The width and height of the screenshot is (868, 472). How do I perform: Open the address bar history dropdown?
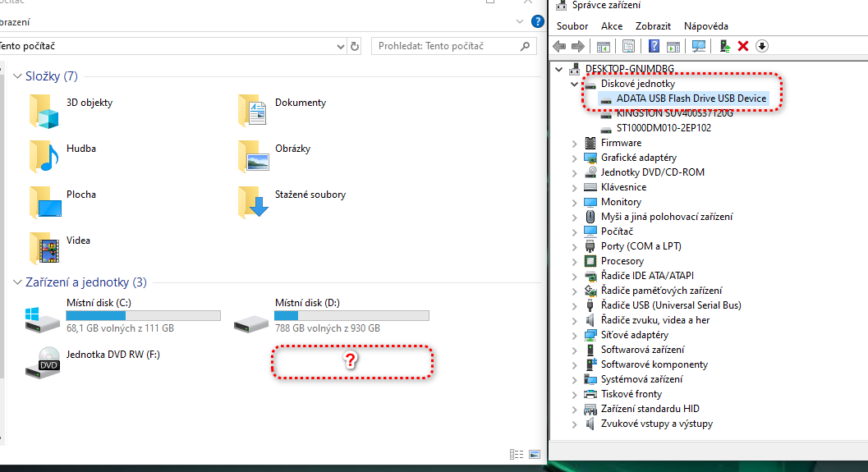click(341, 47)
